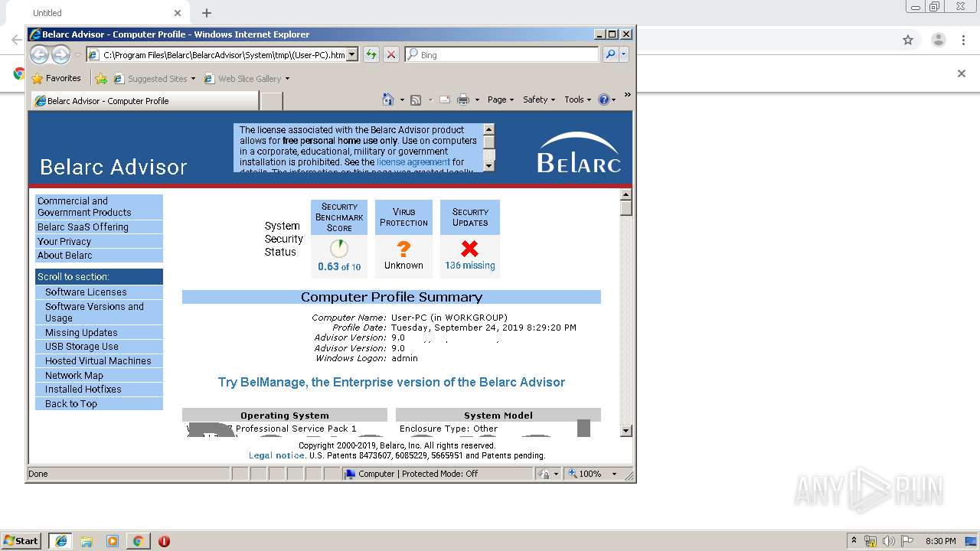Show hidden system tray icons arrow
The width and height of the screenshot is (980, 551).
pyautogui.click(x=854, y=541)
